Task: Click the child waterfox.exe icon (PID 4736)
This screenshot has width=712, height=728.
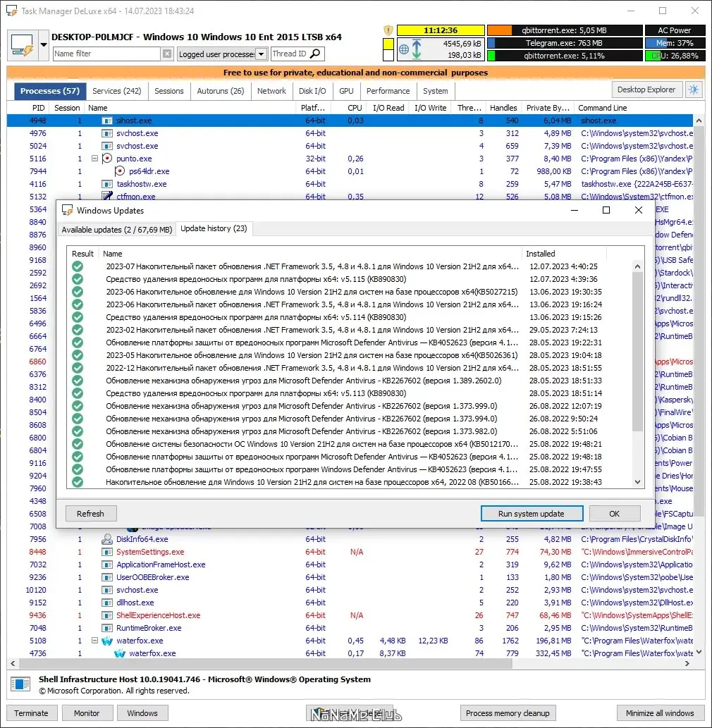Action: [x=119, y=653]
